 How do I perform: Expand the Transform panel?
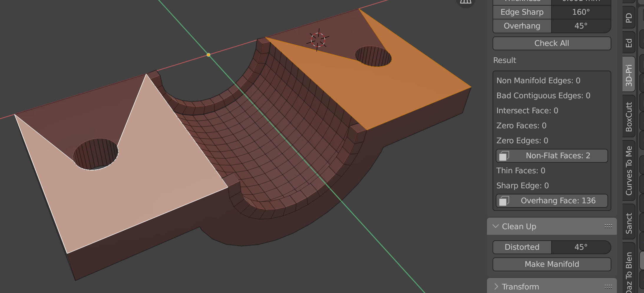point(551,286)
